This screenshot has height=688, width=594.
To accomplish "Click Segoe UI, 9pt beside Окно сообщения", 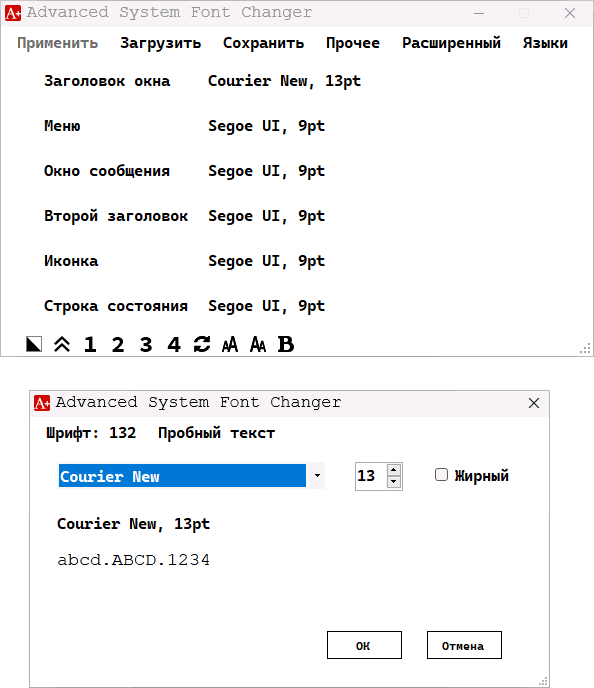I will coord(267,171).
